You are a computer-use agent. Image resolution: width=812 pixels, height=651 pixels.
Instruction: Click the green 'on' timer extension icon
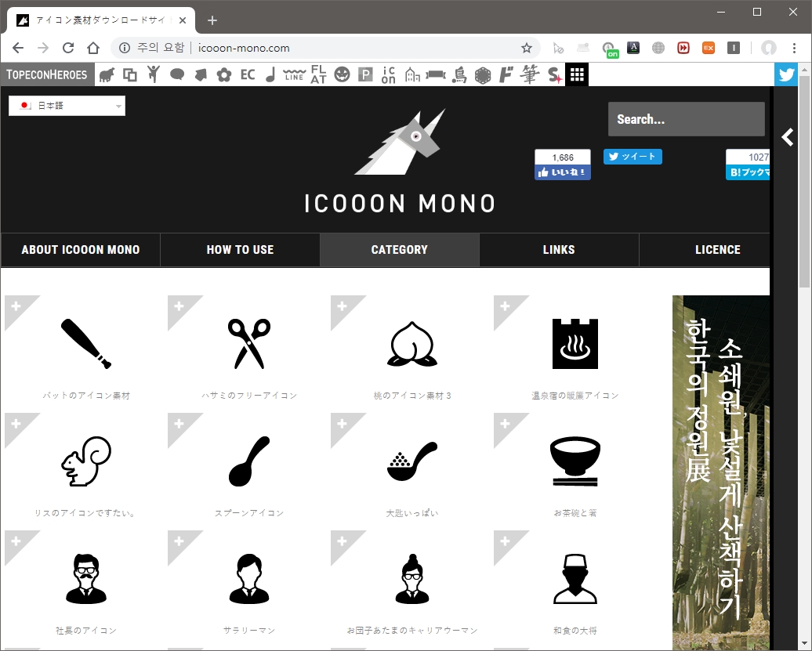[610, 49]
